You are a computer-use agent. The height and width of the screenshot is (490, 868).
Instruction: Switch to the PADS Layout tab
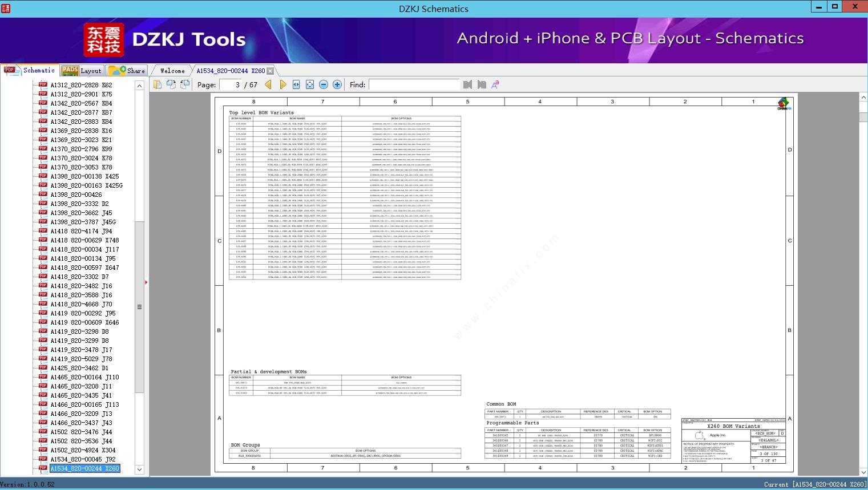point(82,71)
